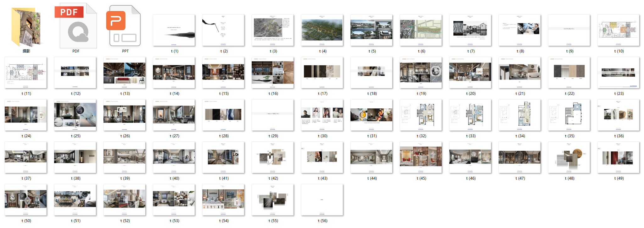Screen dimensions: 644x228
Task: Select the t (29) blank section page
Action: [x=273, y=115]
